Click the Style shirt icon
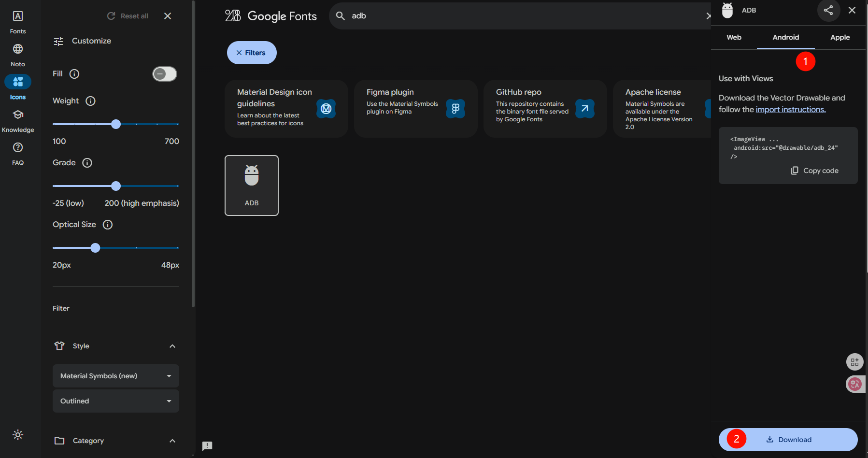 click(59, 346)
